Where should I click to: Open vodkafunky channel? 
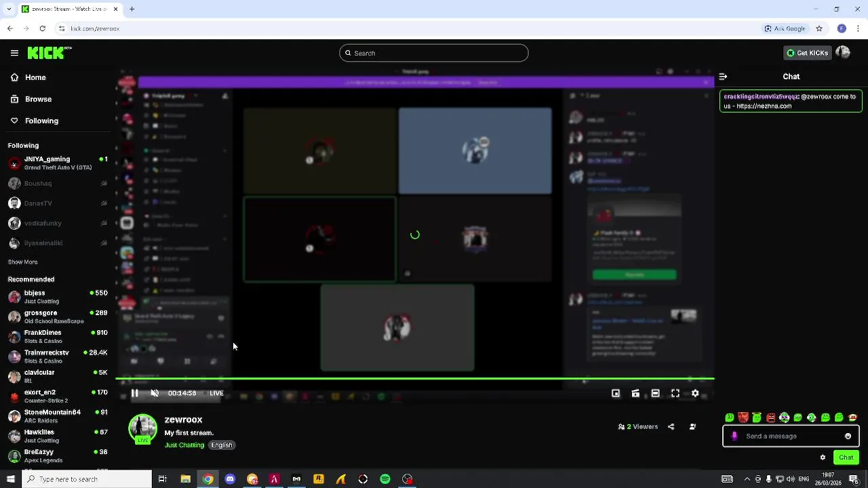(58, 223)
